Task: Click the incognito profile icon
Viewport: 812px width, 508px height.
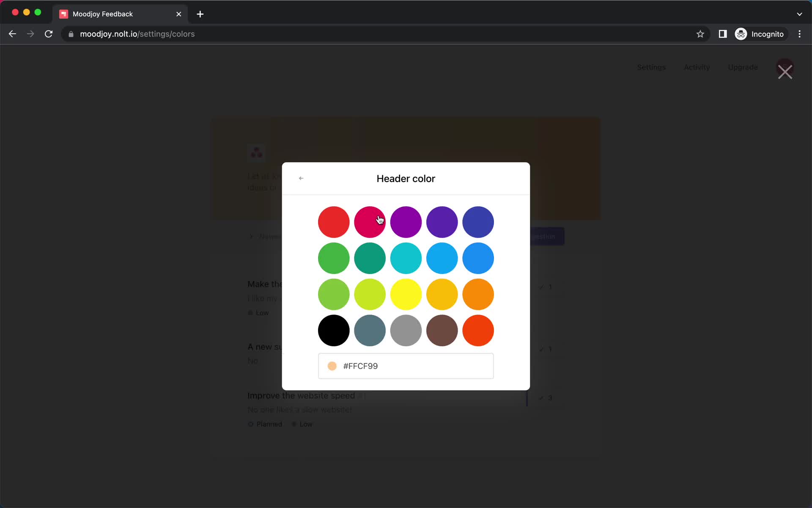Action: [741, 34]
